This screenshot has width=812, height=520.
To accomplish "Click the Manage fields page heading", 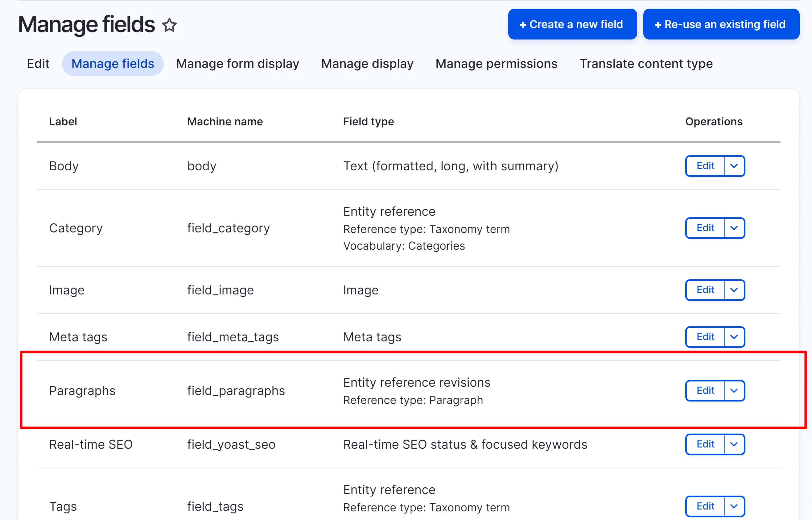I will point(86,24).
